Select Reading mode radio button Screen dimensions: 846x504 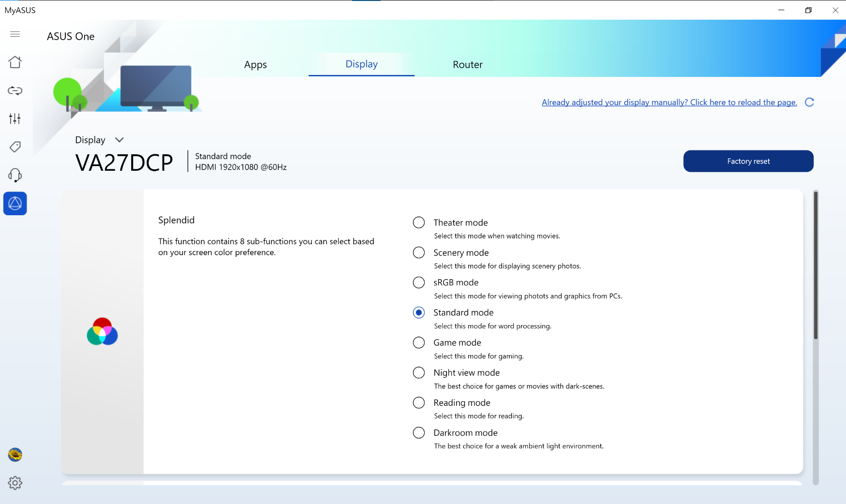click(419, 402)
